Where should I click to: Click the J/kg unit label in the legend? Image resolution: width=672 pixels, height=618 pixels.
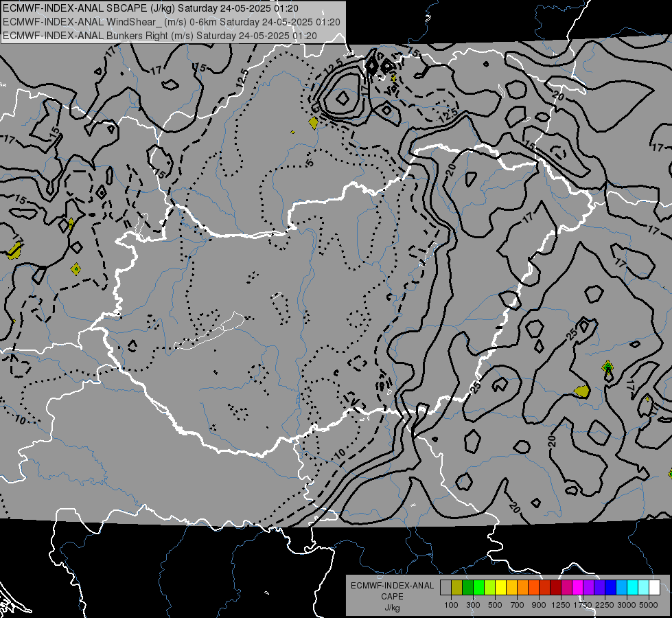(x=392, y=608)
